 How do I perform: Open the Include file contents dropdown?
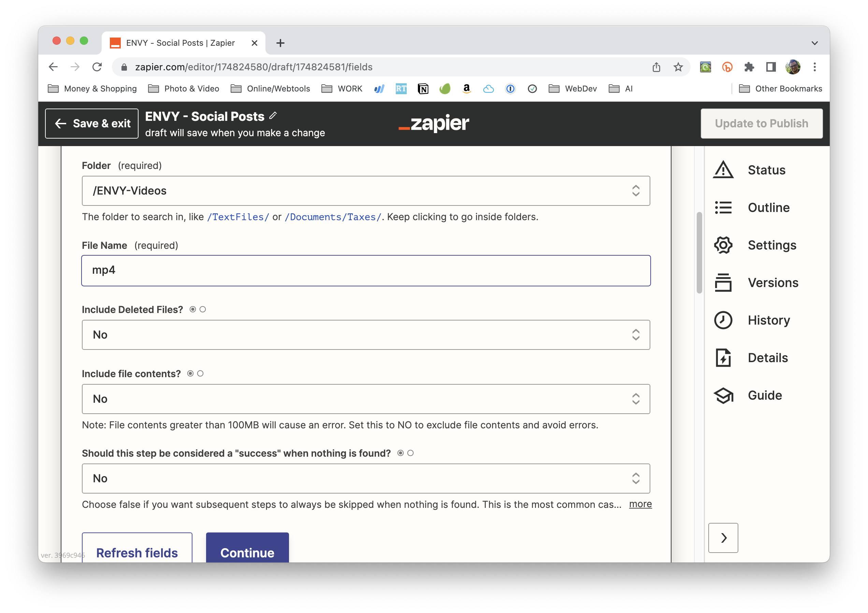366,399
